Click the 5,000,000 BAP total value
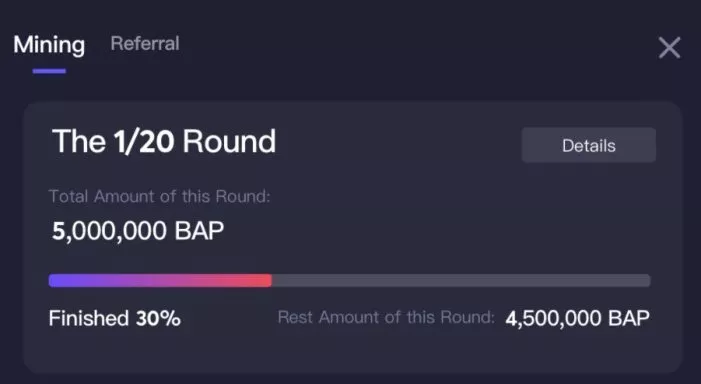This screenshot has width=701, height=384. tap(138, 231)
